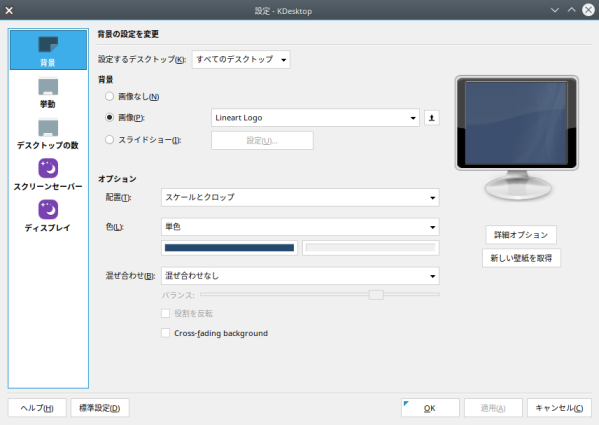
Task: Click the OK button
Action: pyautogui.click(x=430, y=408)
